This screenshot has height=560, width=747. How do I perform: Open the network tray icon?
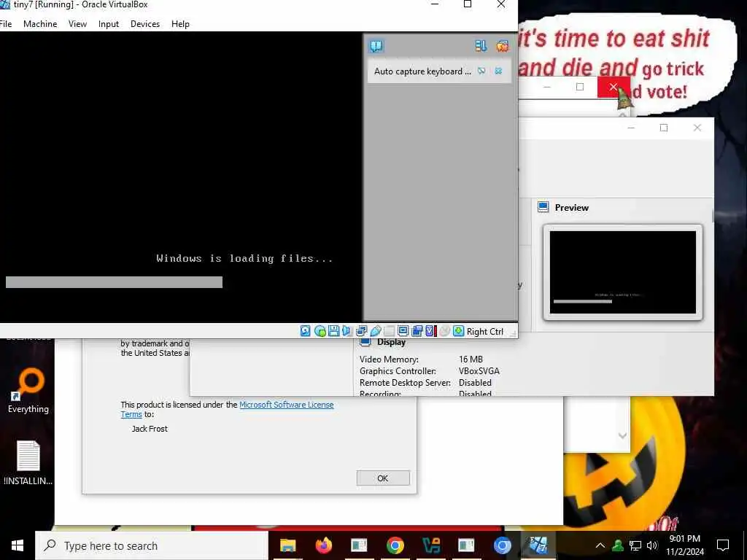point(635,545)
